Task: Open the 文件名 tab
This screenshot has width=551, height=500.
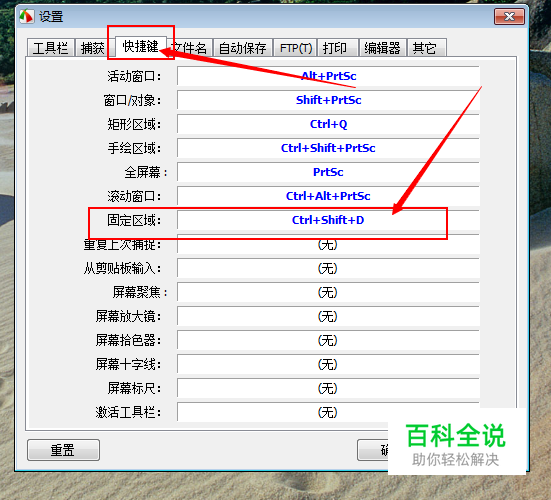Action: pyautogui.click(x=190, y=48)
